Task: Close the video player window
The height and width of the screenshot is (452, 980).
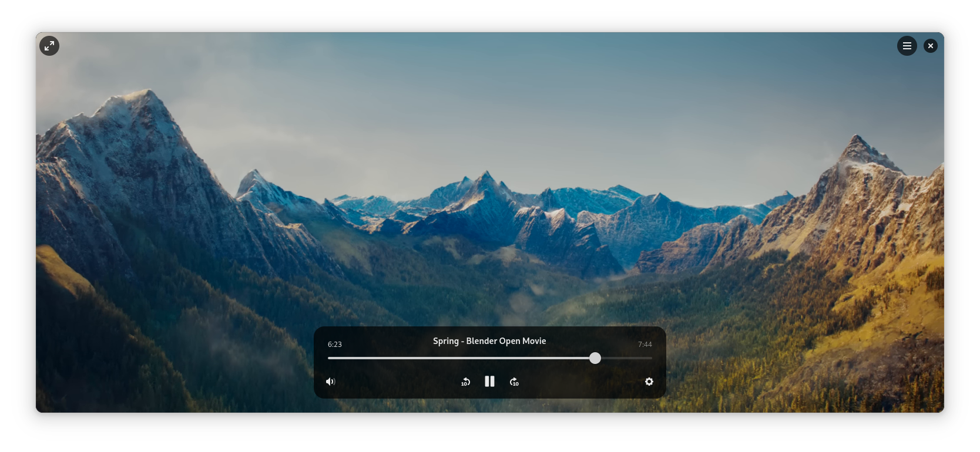Action: point(930,46)
